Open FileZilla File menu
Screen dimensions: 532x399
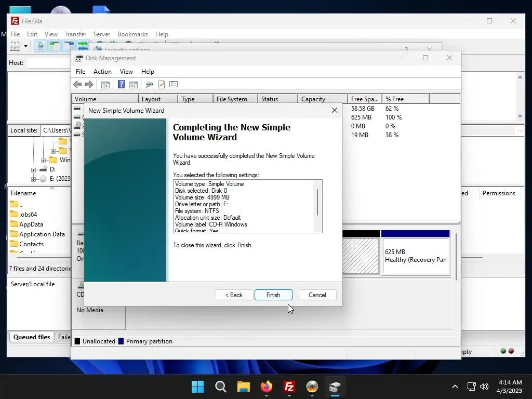(15, 34)
